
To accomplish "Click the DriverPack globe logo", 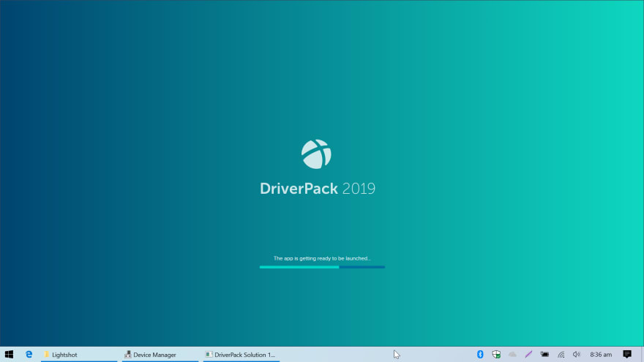I will tap(316, 154).
